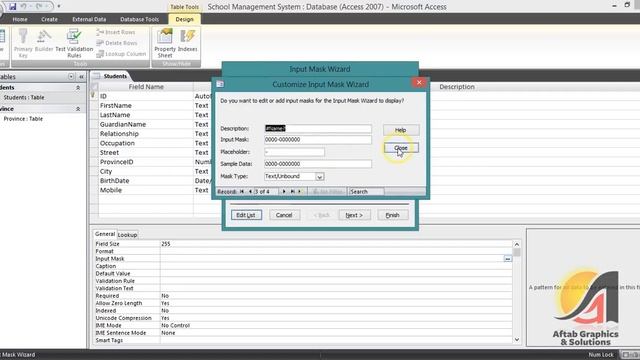Click the Primary Key icon

coord(23,43)
